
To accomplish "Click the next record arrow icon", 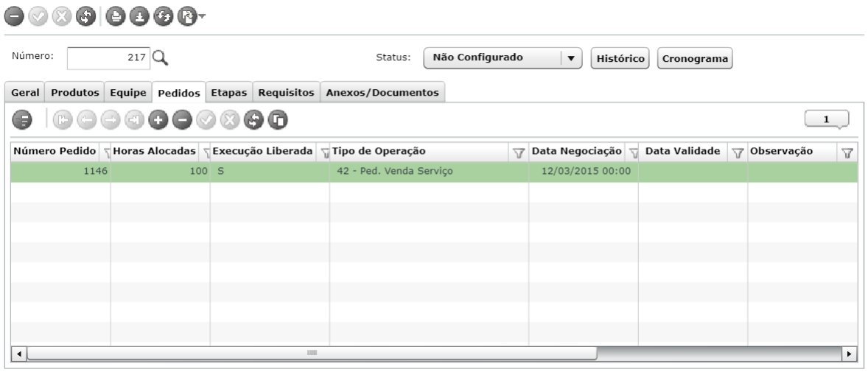I will point(111,120).
